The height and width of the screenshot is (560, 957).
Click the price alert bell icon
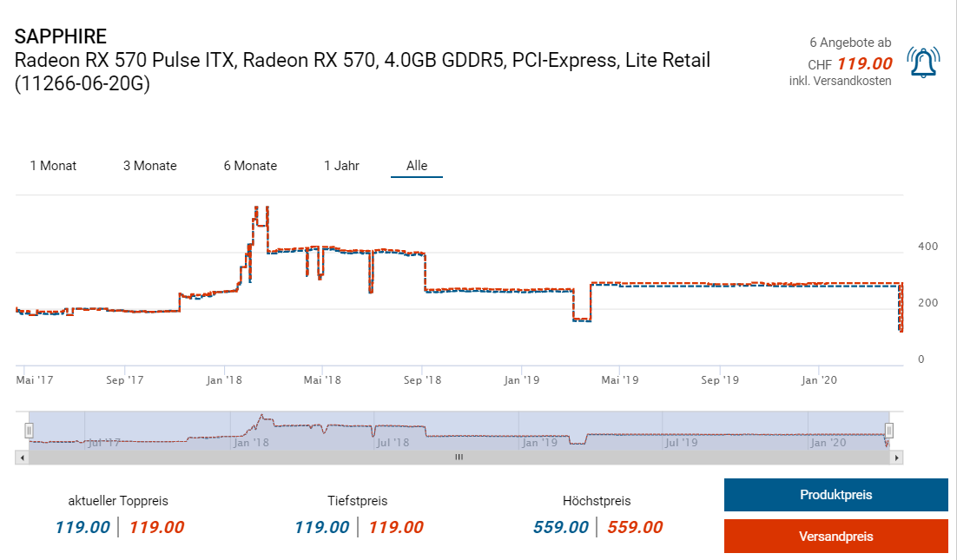[x=923, y=63]
